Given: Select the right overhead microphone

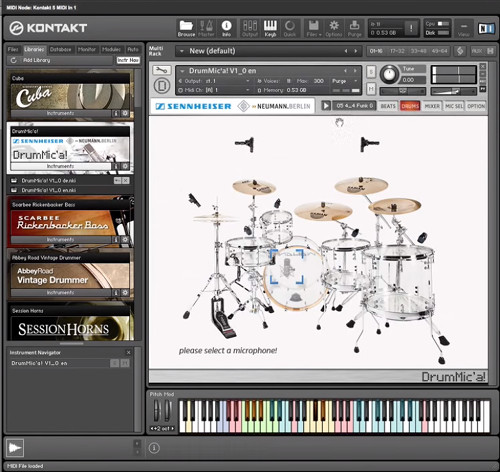Looking at the screenshot, I should (369, 144).
